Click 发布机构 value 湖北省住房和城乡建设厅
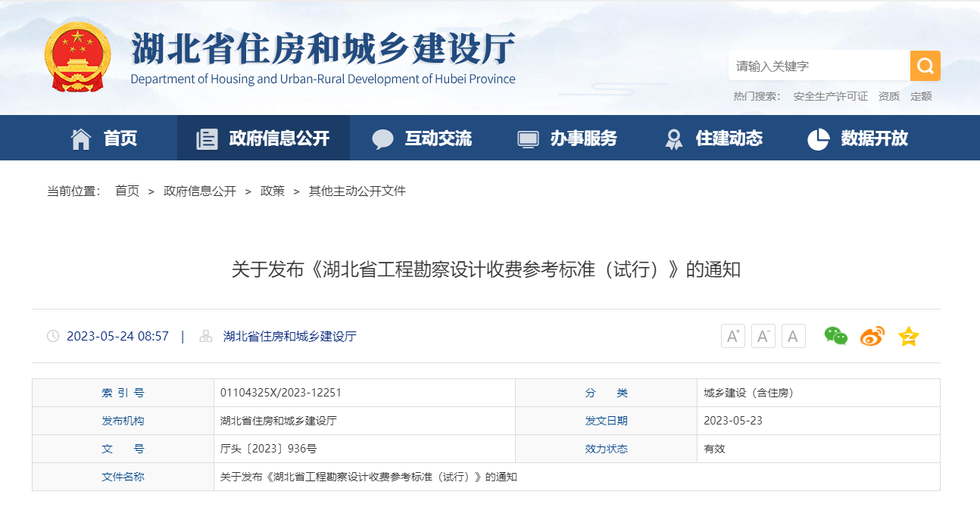Screen dimensions: 980x510 click(x=279, y=421)
